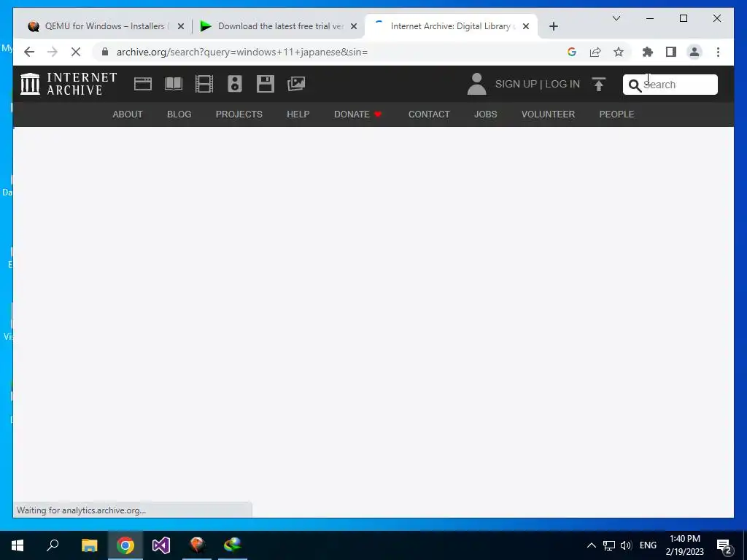Open the DONATE menu item
Screen dimensions: 747x560
pos(352,114)
